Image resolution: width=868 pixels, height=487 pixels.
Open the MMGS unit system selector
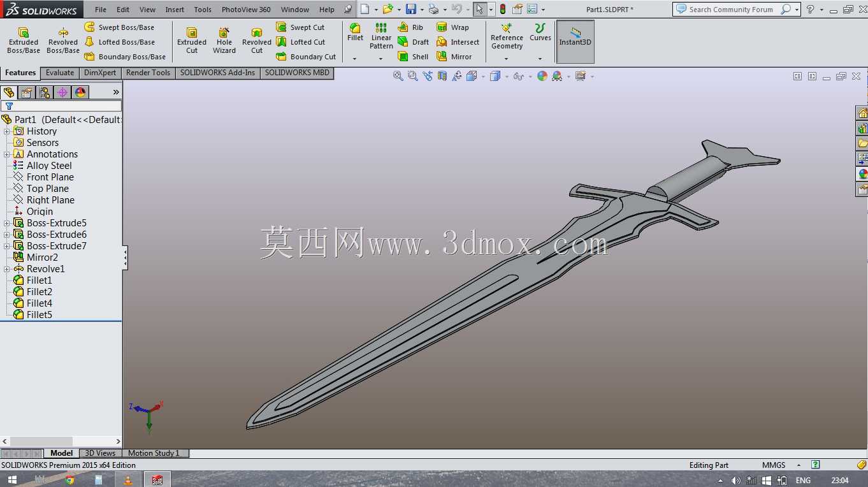pyautogui.click(x=774, y=465)
